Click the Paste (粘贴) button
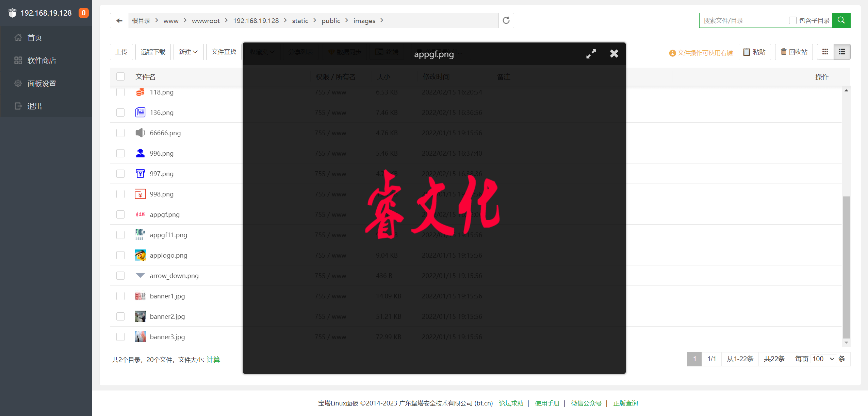The height and width of the screenshot is (416, 868). point(754,52)
